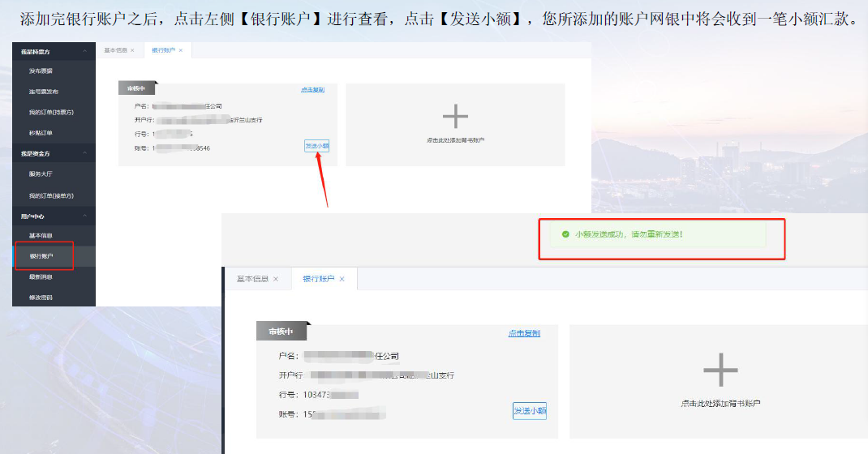Close the 银行账户 tab in lower screenshot

click(x=342, y=279)
